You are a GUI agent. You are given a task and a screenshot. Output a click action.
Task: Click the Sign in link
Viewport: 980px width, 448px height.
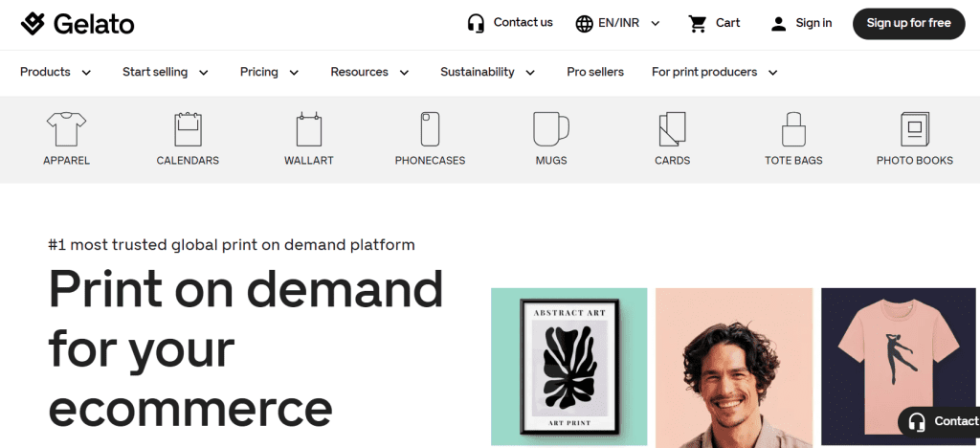[813, 23]
